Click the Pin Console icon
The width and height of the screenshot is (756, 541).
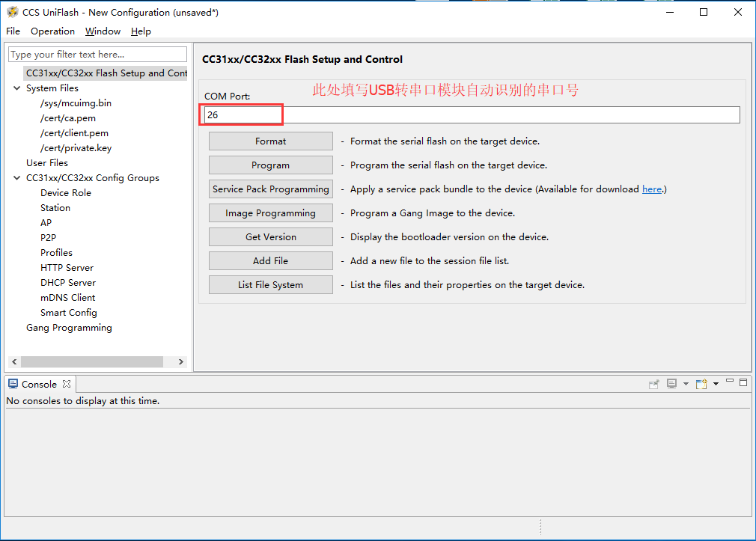click(x=653, y=384)
